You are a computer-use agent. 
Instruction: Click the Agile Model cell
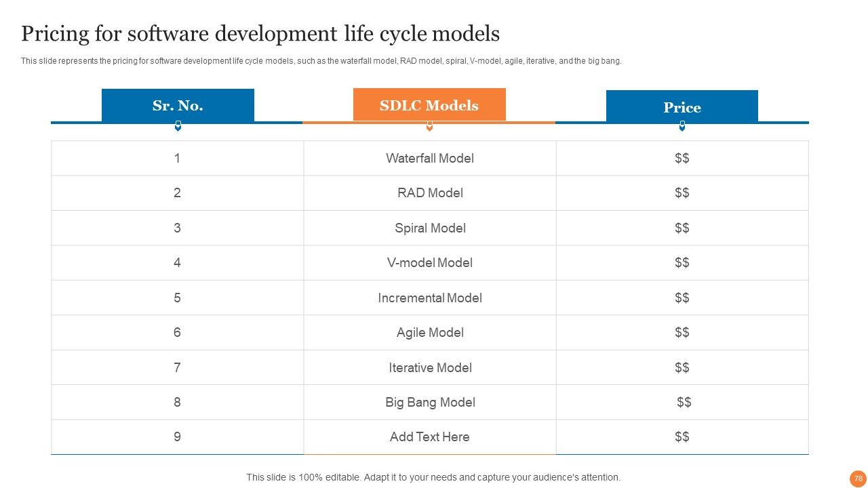[430, 333]
